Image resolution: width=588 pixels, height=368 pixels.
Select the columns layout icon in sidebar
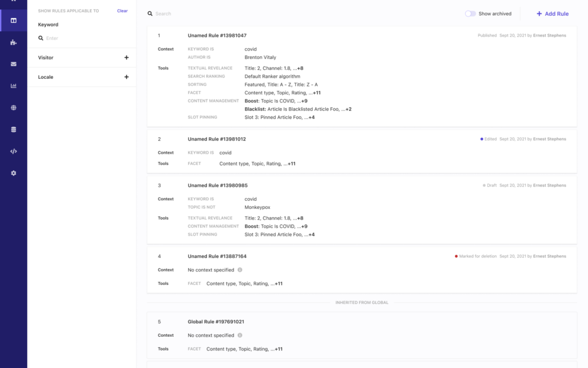(14, 21)
